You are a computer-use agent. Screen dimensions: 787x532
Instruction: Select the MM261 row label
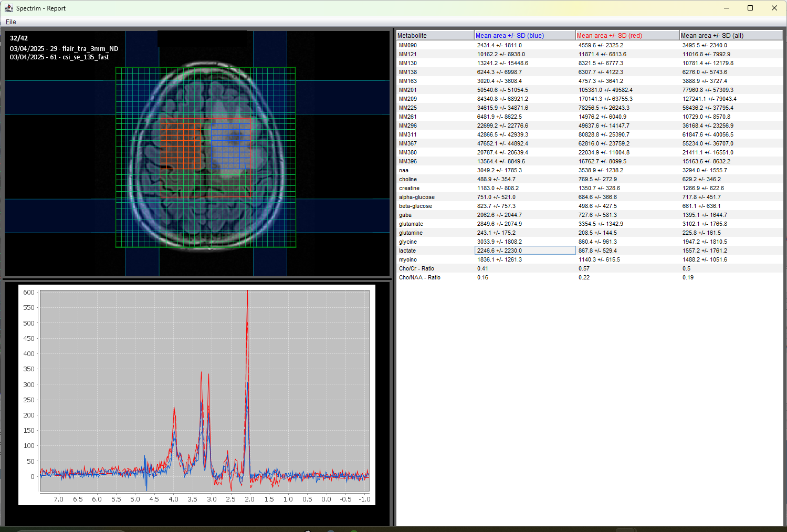pyautogui.click(x=407, y=117)
